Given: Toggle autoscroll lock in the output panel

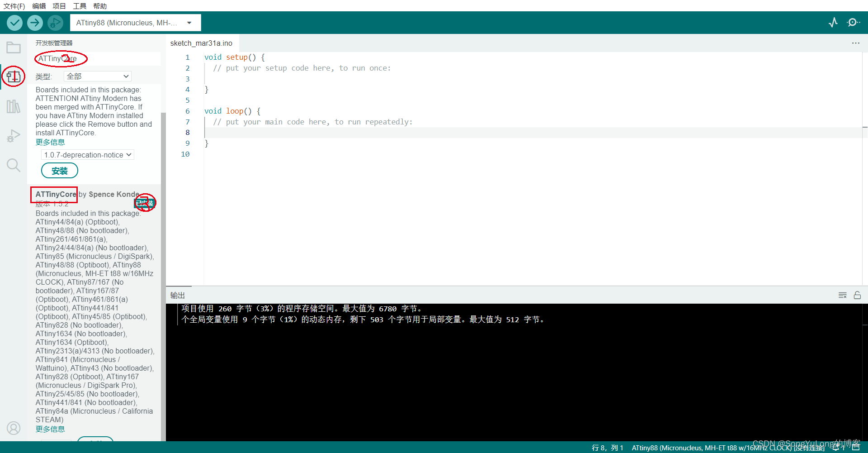Looking at the screenshot, I should [858, 295].
